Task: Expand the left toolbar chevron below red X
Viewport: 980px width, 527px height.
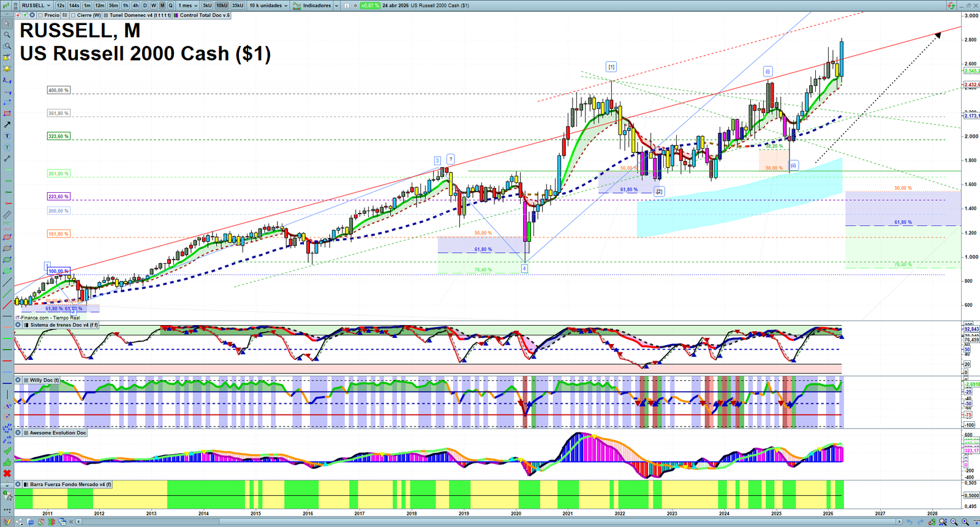Action: click(7, 485)
